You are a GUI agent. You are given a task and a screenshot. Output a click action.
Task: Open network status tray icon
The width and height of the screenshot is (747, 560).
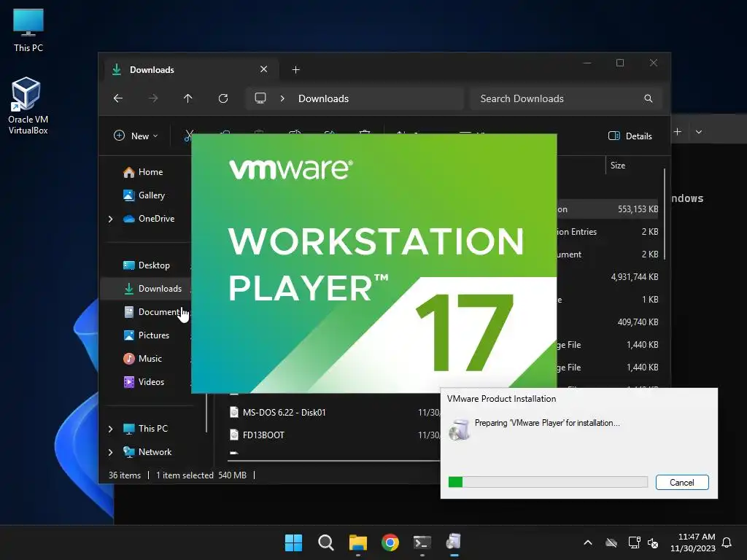click(x=634, y=542)
